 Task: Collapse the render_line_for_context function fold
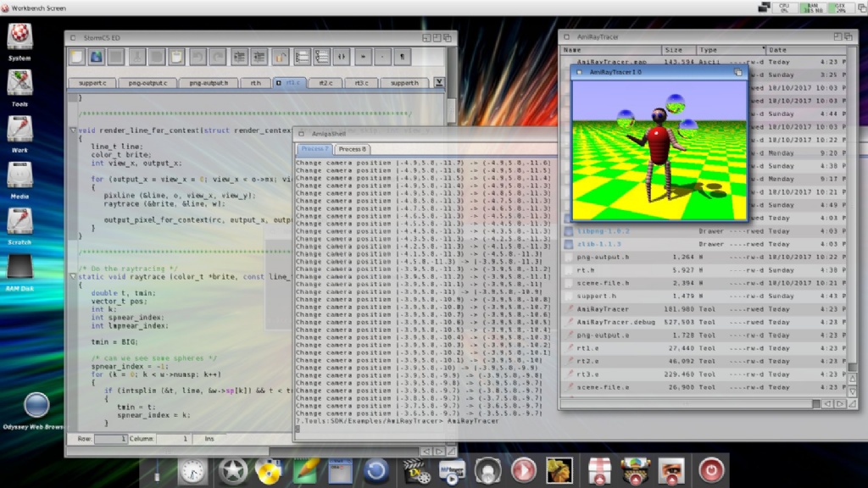[x=73, y=130]
